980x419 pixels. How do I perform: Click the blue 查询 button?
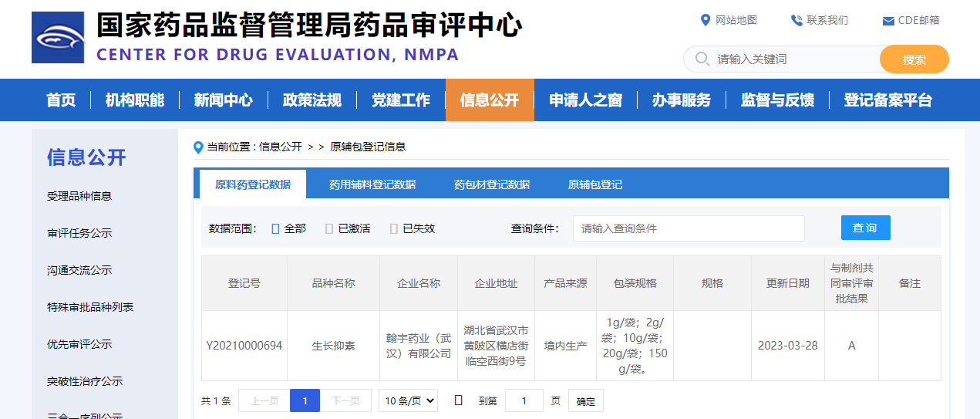pyautogui.click(x=865, y=228)
